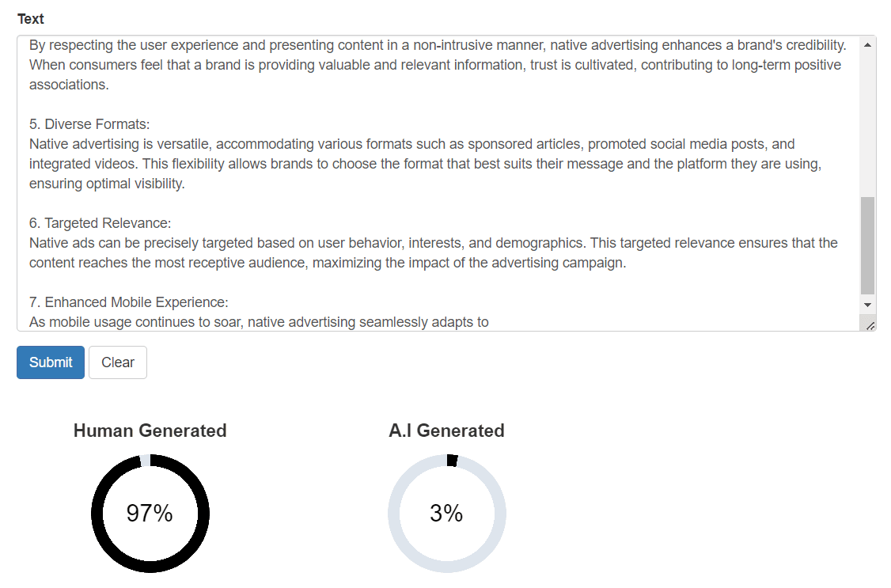Click the "ensuring optimal visibility." line
Screen dimensions: 891x588
(x=107, y=184)
